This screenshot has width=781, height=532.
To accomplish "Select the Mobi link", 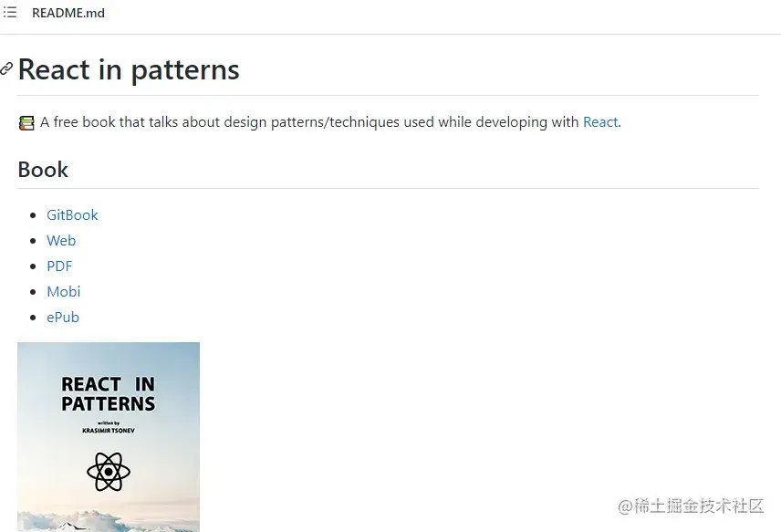I will [64, 291].
